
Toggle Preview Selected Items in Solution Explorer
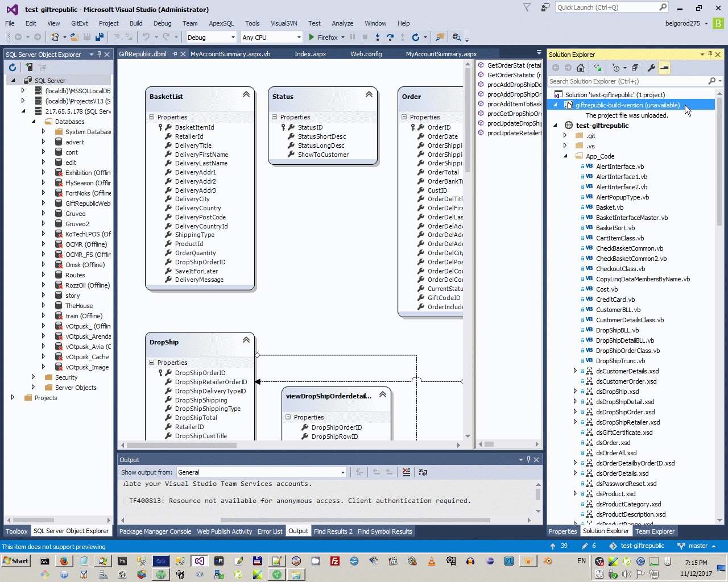664,68
